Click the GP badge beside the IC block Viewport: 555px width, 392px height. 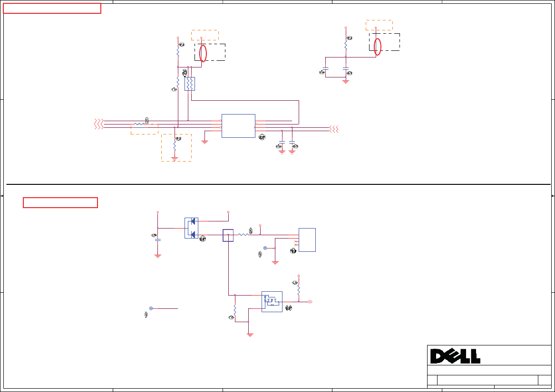point(262,137)
